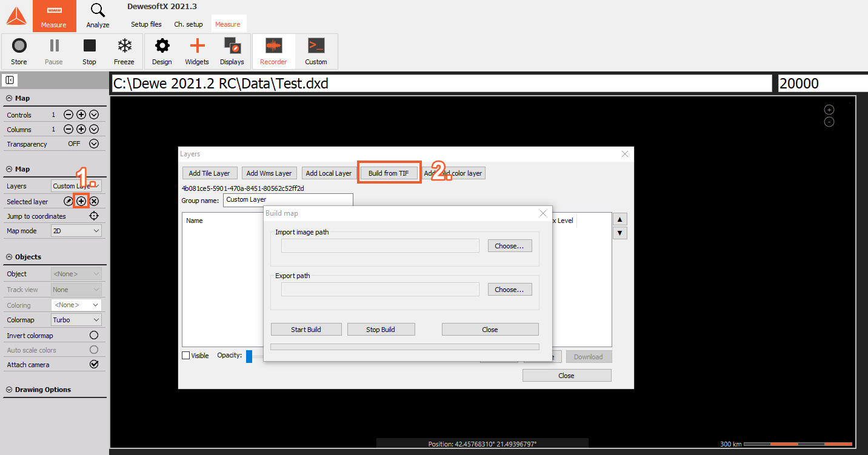This screenshot has width=868, height=455.
Task: Toggle the Visible checkbox
Action: pyautogui.click(x=186, y=356)
